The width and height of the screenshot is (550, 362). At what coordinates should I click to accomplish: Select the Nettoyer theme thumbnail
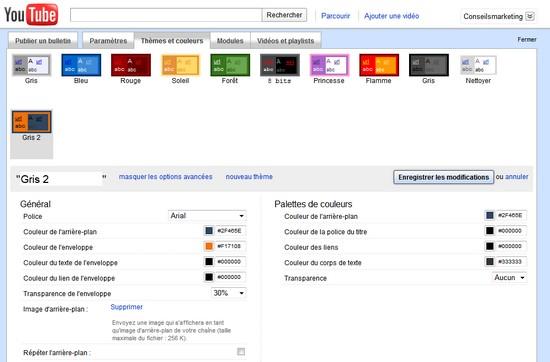click(x=478, y=65)
